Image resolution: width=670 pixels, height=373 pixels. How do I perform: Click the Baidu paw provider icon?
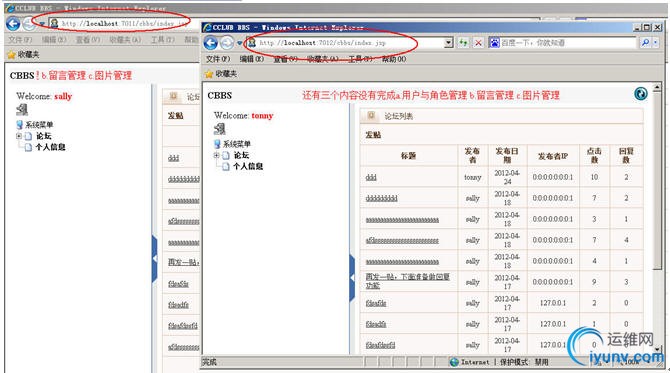494,43
